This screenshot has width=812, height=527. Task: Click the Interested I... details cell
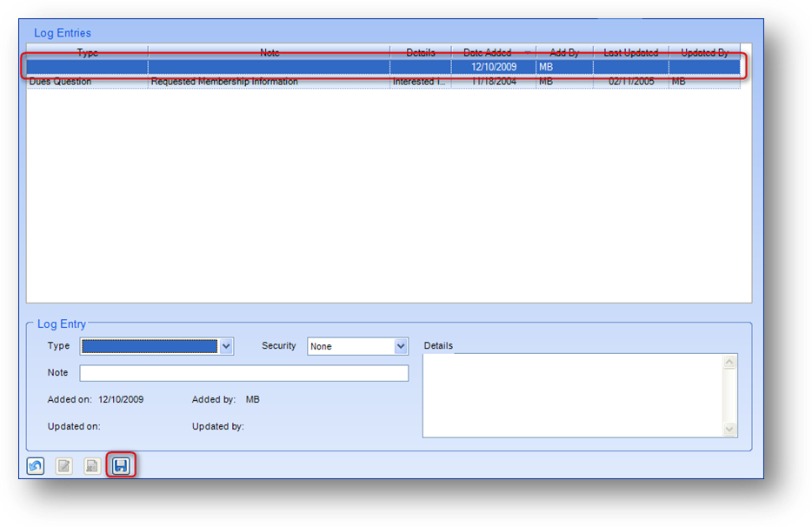click(421, 82)
